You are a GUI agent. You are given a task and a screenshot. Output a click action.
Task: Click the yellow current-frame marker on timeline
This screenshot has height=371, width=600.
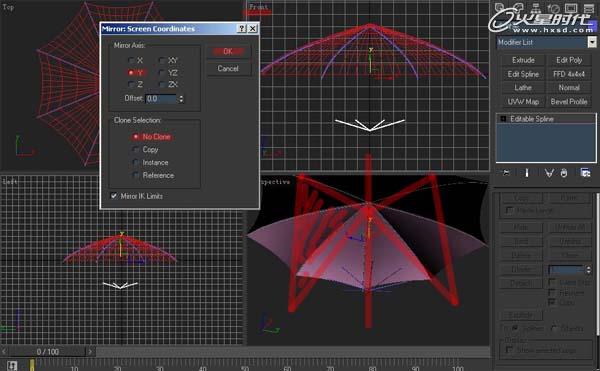(x=32, y=364)
